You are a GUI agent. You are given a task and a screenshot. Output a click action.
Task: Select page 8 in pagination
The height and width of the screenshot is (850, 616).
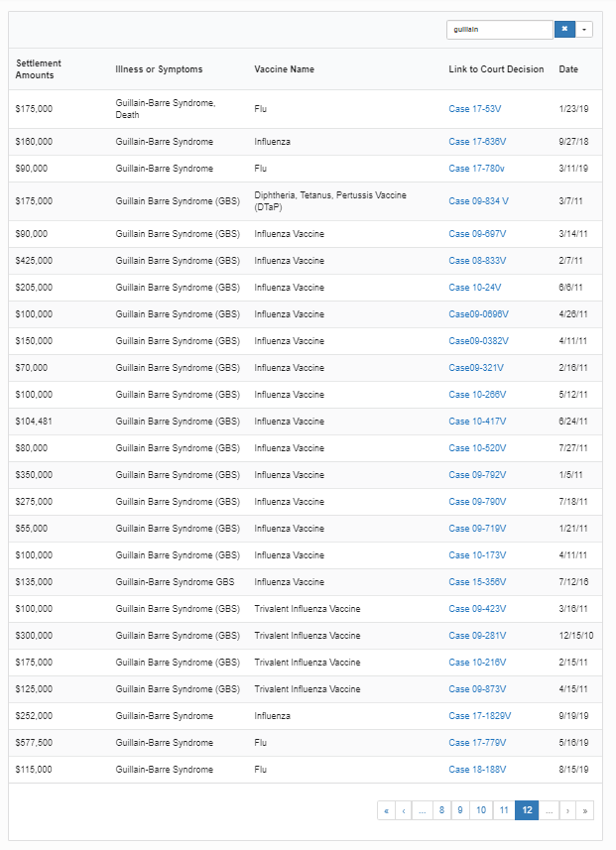(441, 810)
